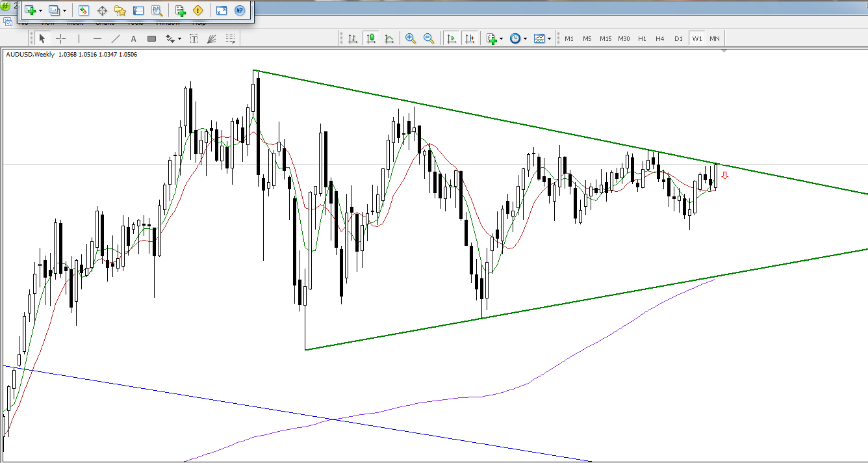868x463 pixels.
Task: Show the Navigator star-folder icon
Action: tap(120, 10)
